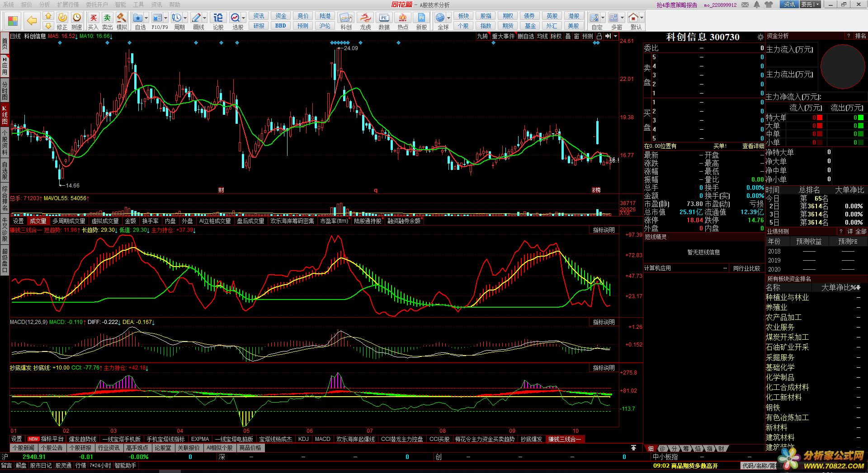Click the BBD button
This screenshot has height=473, width=868.
click(280, 26)
